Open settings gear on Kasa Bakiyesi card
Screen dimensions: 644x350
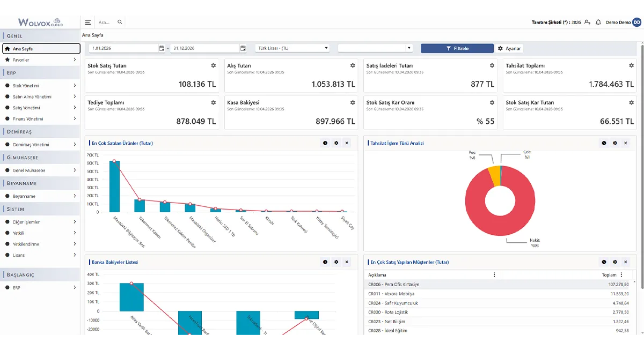coord(353,102)
